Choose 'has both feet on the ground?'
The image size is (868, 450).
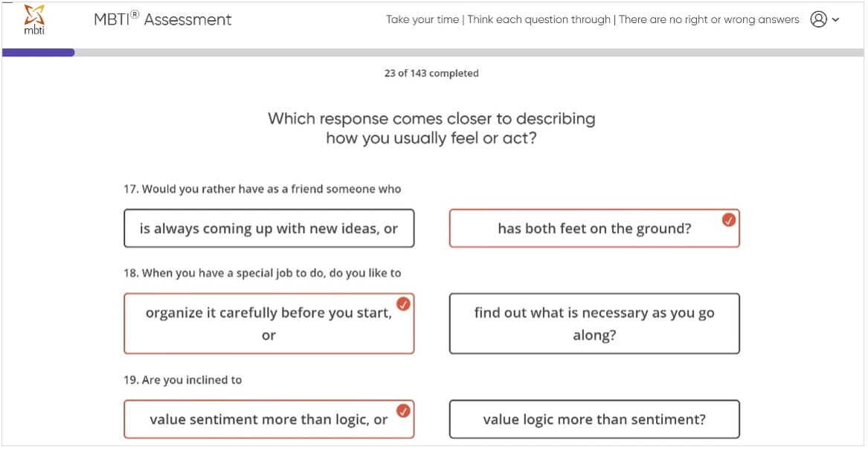pos(594,229)
